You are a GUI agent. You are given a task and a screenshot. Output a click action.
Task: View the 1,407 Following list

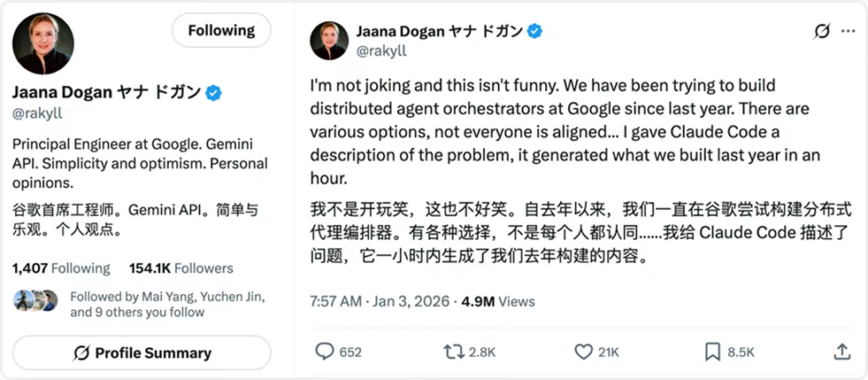pos(61,268)
